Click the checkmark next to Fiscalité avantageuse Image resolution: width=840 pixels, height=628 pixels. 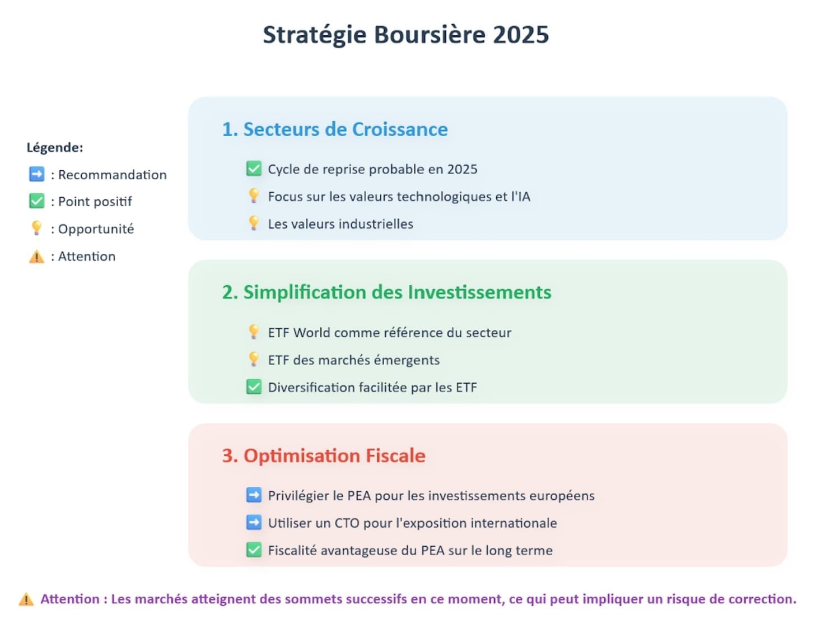(254, 550)
